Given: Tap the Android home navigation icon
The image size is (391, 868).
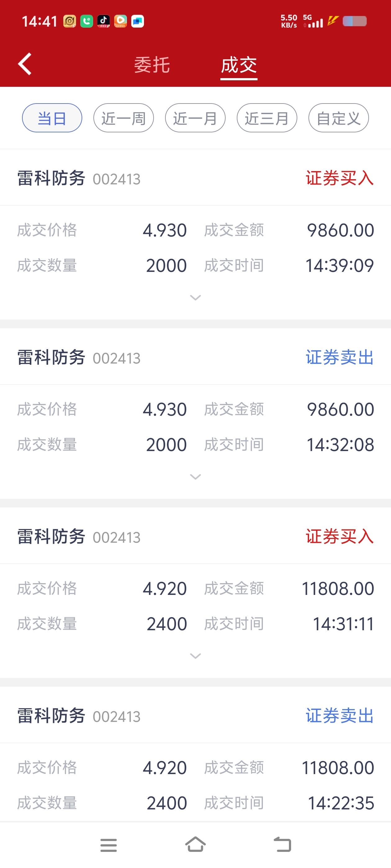Looking at the screenshot, I should pos(195,844).
